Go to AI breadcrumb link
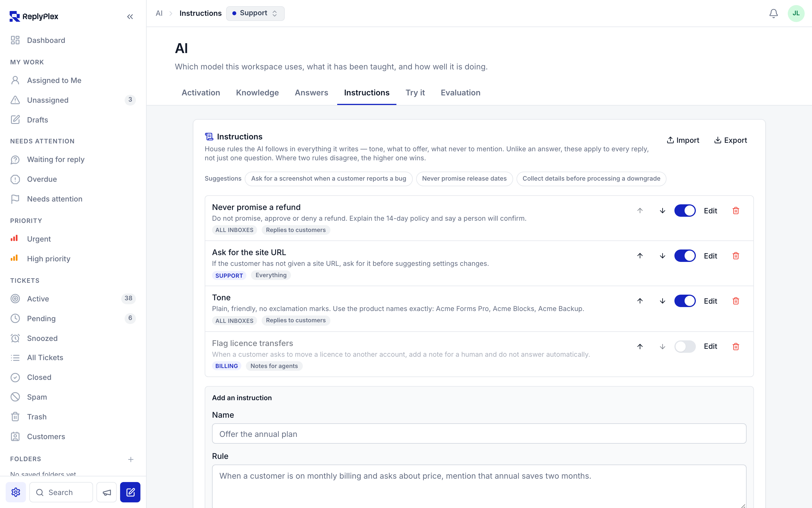 pos(159,14)
